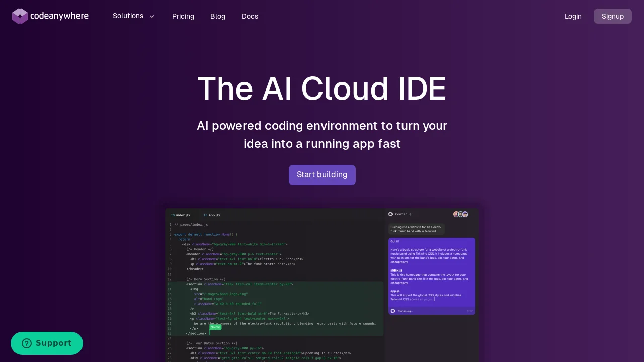Open the Blog from the top navigation
The height and width of the screenshot is (362, 644).
(x=218, y=16)
